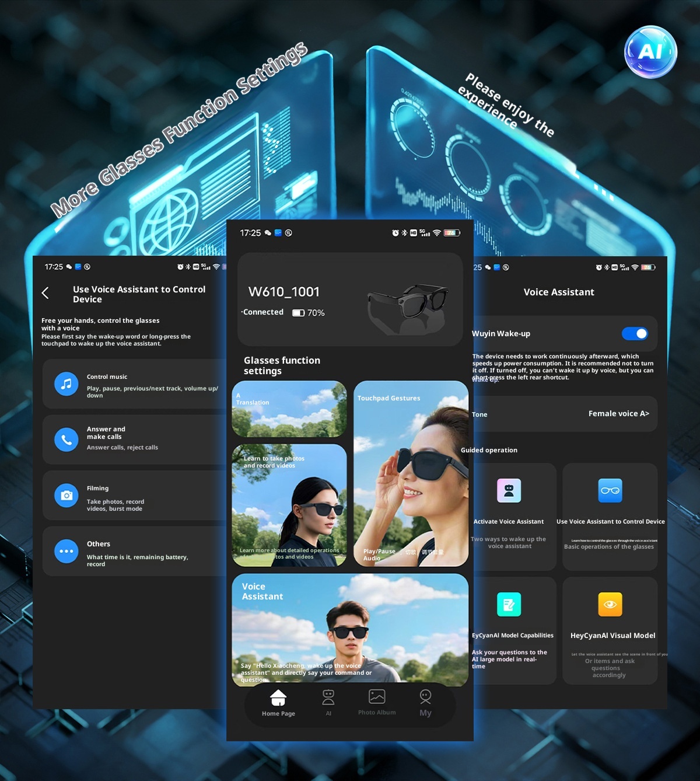Tap the Play/Pause Audio control
This screenshot has height=781, width=700.
point(380,555)
